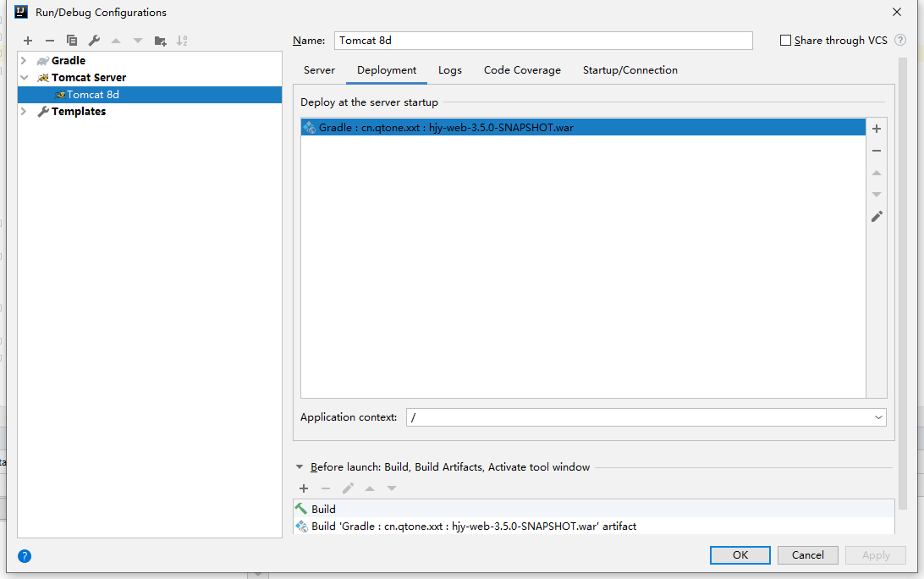The width and height of the screenshot is (924, 579).
Task: Remove before launch task
Action: (x=326, y=488)
